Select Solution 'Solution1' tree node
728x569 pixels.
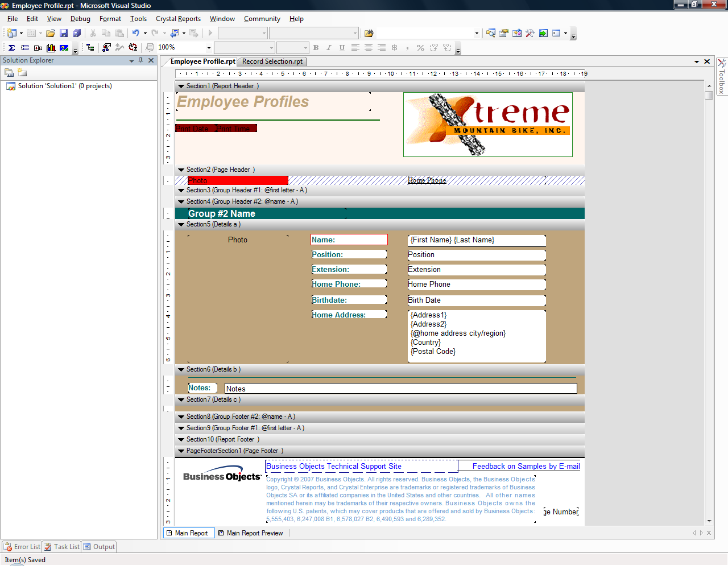click(x=59, y=86)
